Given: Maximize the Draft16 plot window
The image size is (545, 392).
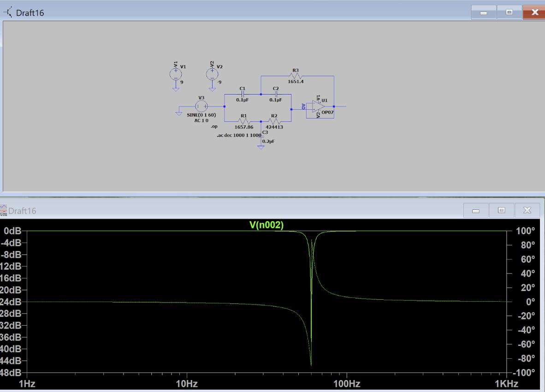Looking at the screenshot, I should (x=502, y=211).
